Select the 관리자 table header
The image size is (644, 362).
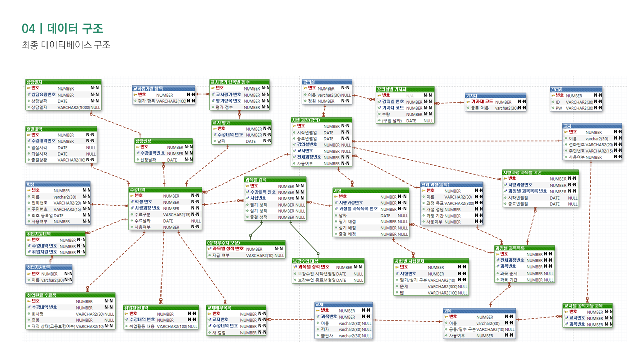tap(576, 89)
